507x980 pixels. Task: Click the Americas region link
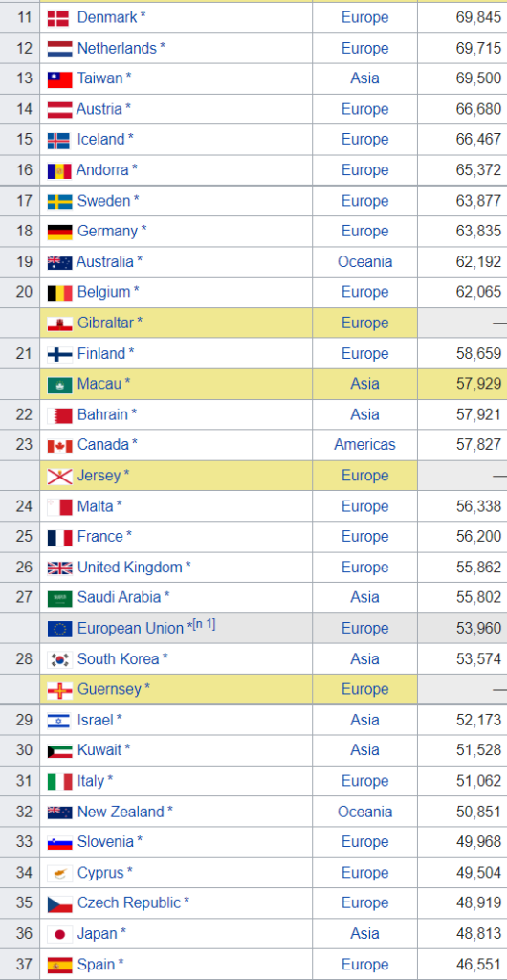(x=364, y=445)
